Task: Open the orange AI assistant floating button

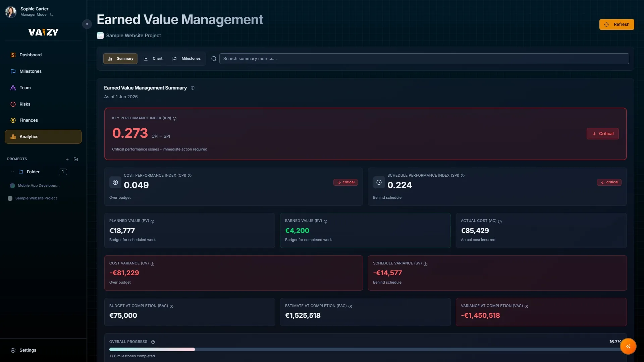Action: [x=628, y=347]
